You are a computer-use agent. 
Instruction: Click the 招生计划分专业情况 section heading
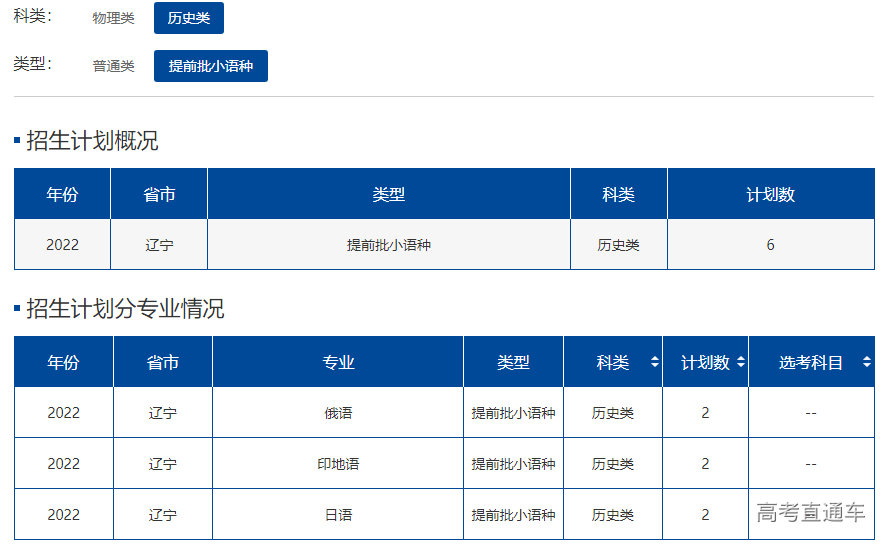[125, 309]
